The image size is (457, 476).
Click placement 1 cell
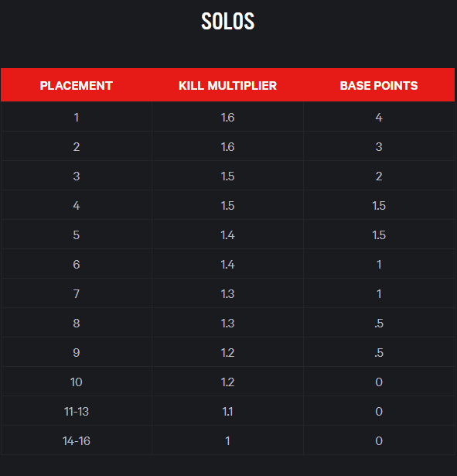pyautogui.click(x=77, y=117)
